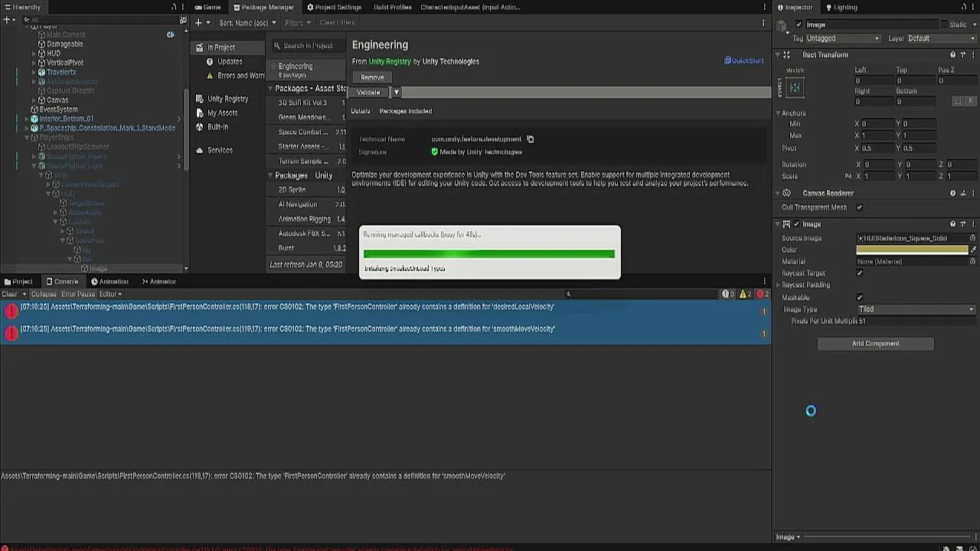Click the GameObject cube icon in Inspector
980x551 pixels.
point(782,27)
